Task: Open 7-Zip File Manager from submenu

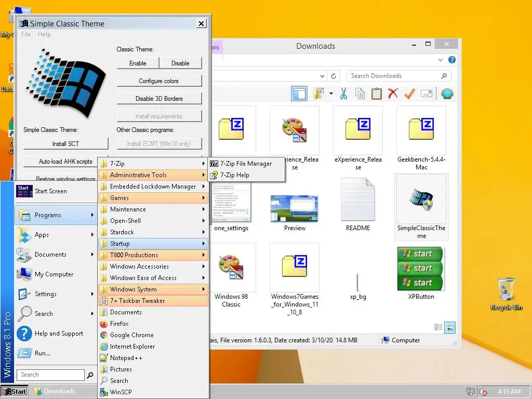Action: pyautogui.click(x=246, y=164)
